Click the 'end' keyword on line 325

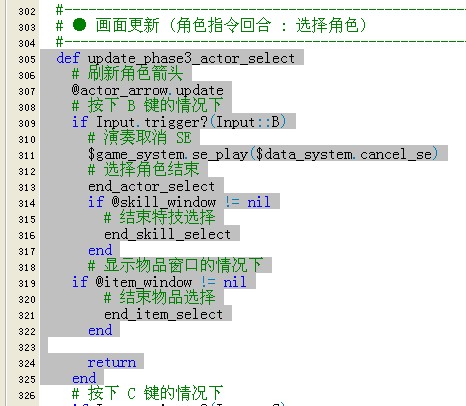click(84, 378)
